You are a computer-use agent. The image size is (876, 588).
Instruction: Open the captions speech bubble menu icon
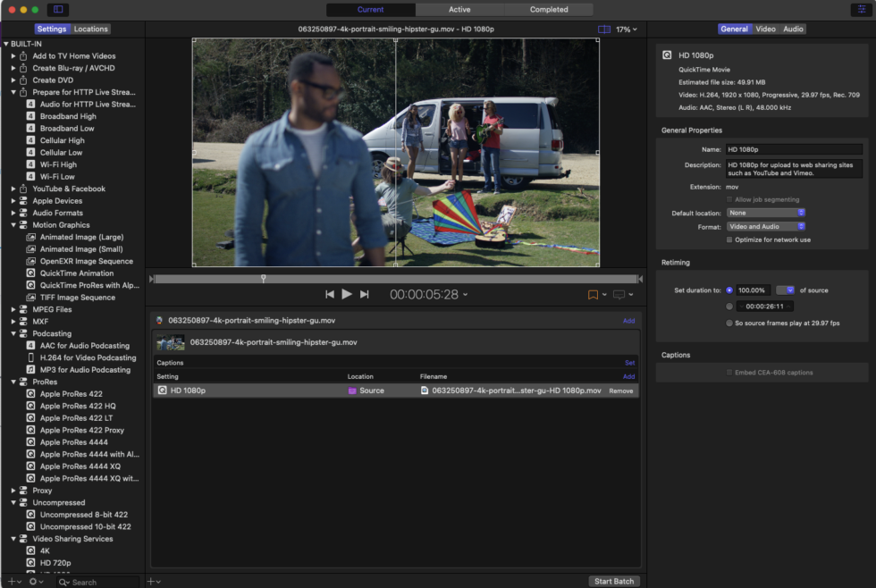[619, 295]
